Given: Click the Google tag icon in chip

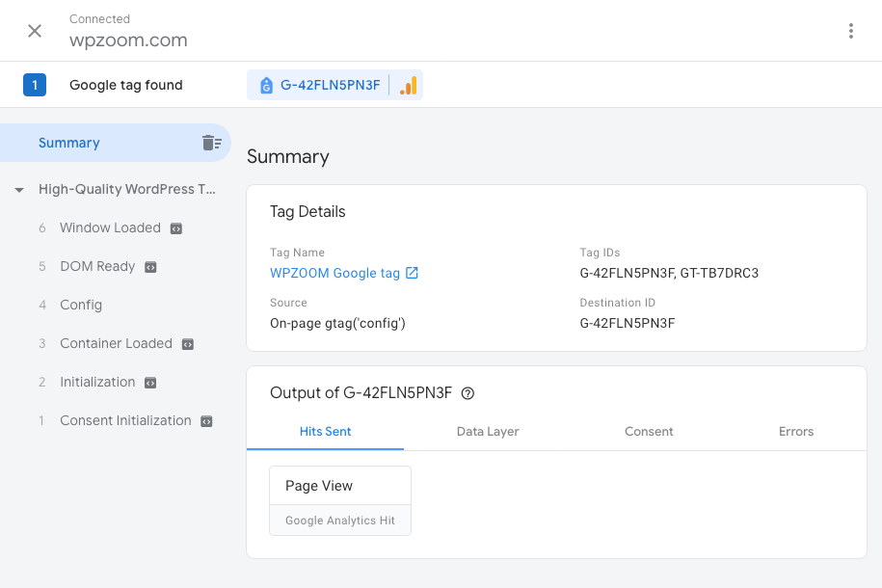Looking at the screenshot, I should pos(266,86).
